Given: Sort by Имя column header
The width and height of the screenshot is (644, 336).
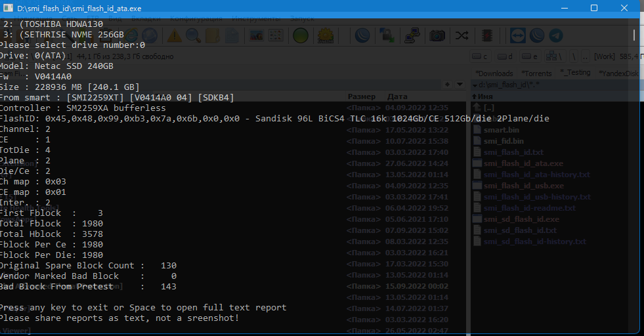Looking at the screenshot, I should [x=485, y=96].
